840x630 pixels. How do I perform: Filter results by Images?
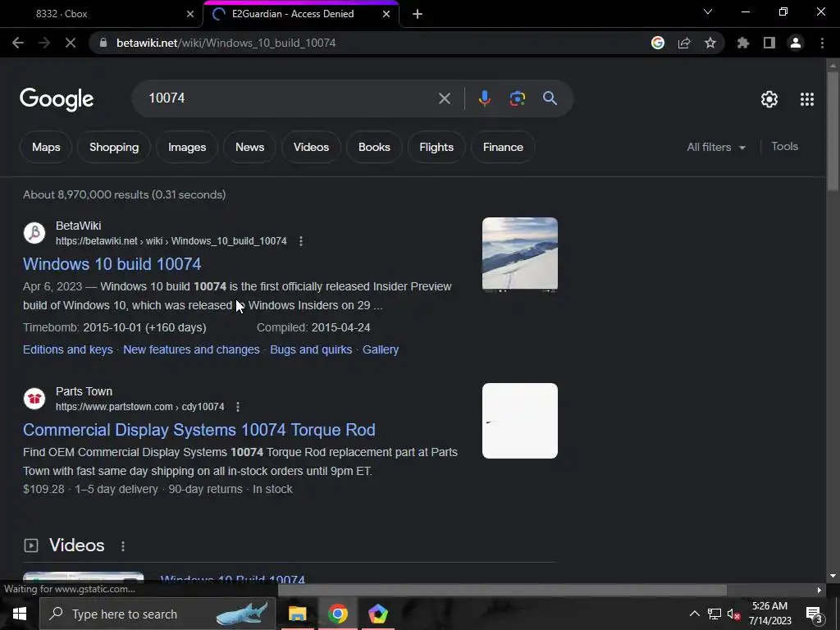pos(187,147)
